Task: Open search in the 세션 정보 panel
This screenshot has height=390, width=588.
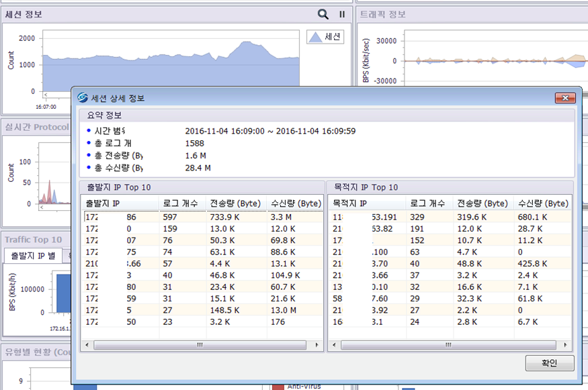Action: 323,14
